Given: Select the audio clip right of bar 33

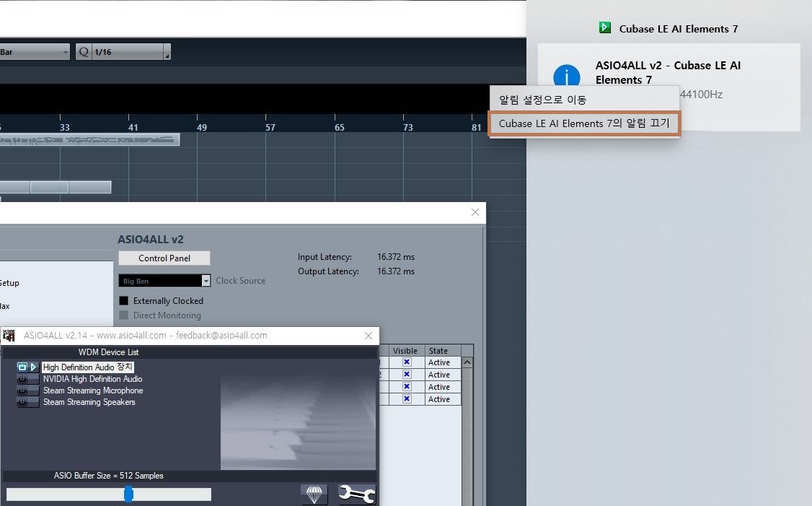Looking at the screenshot, I should tap(90, 187).
